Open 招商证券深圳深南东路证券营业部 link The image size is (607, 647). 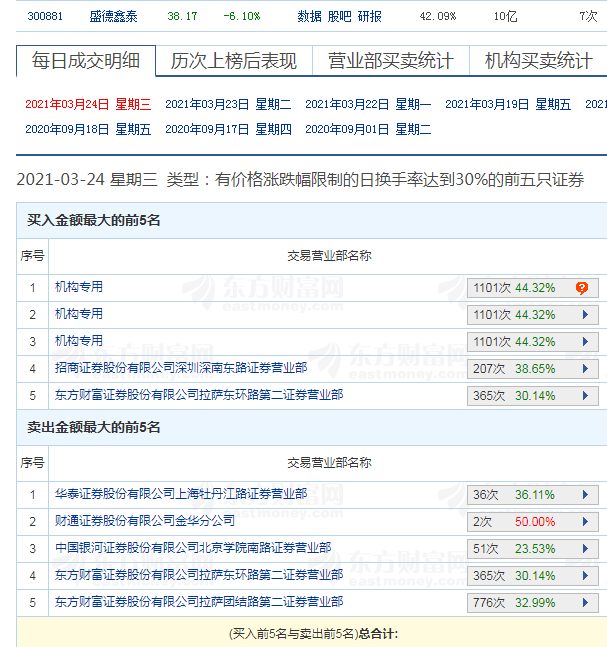[181, 367]
